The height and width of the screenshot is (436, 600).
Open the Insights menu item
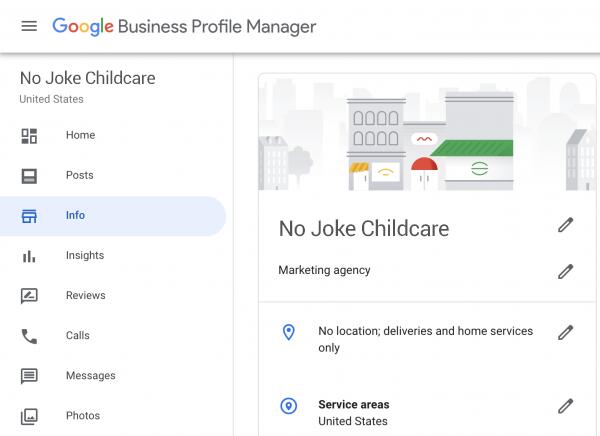pos(85,255)
